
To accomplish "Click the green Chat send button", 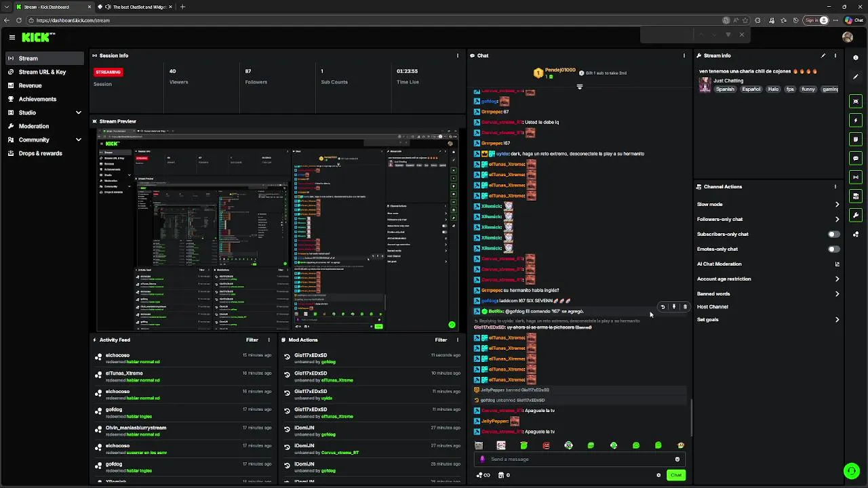I will tap(676, 475).
